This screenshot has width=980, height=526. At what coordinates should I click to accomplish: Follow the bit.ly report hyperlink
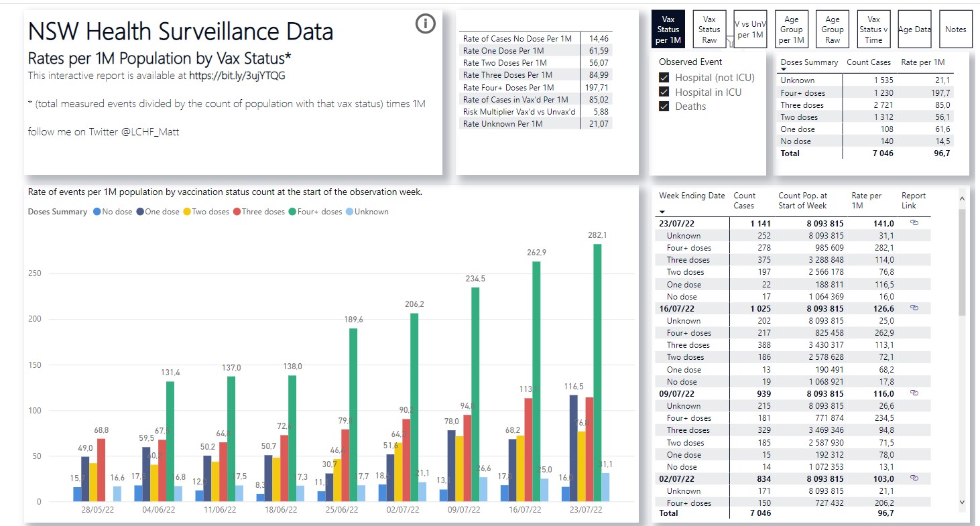click(x=237, y=76)
